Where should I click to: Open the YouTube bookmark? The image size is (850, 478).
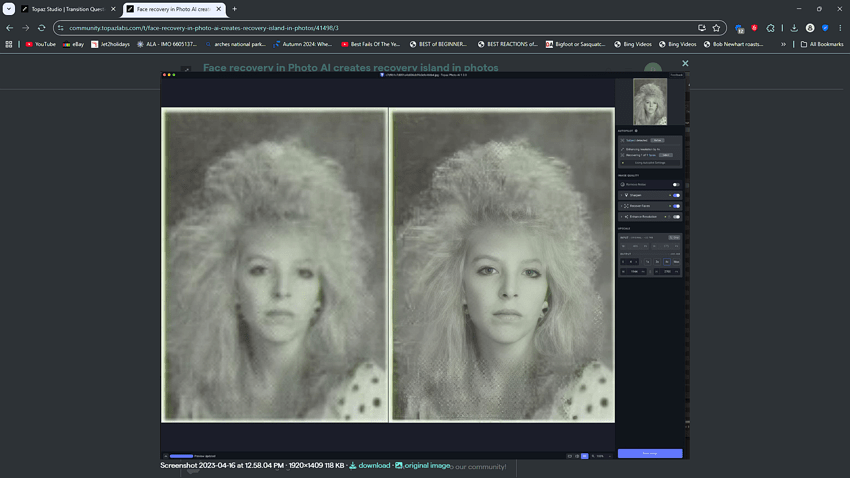40,44
